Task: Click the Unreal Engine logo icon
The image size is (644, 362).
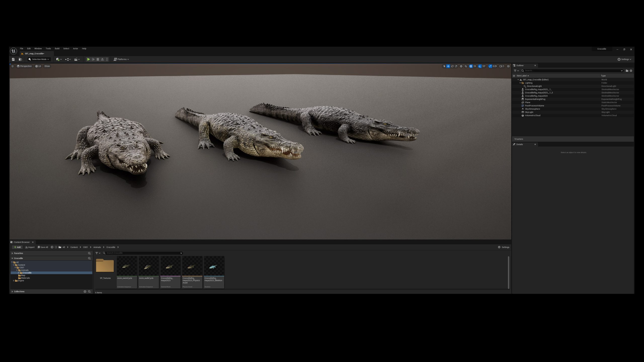Action: [x=13, y=51]
